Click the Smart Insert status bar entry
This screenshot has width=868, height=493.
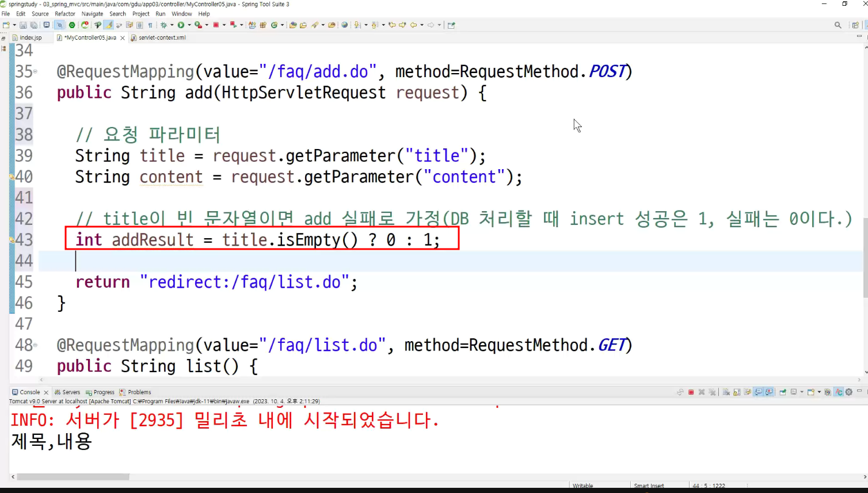[649, 486]
